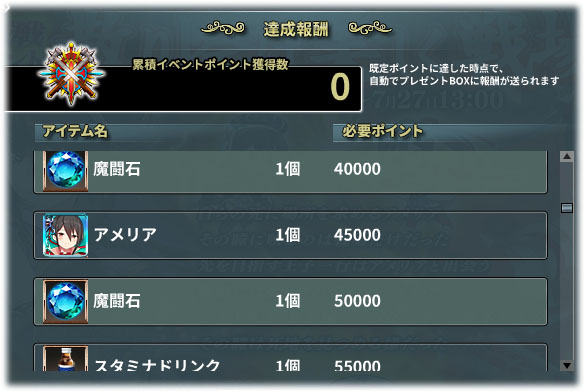585x392 pixels.
Task: Click the scrollbar down arrow
Action: (x=567, y=365)
